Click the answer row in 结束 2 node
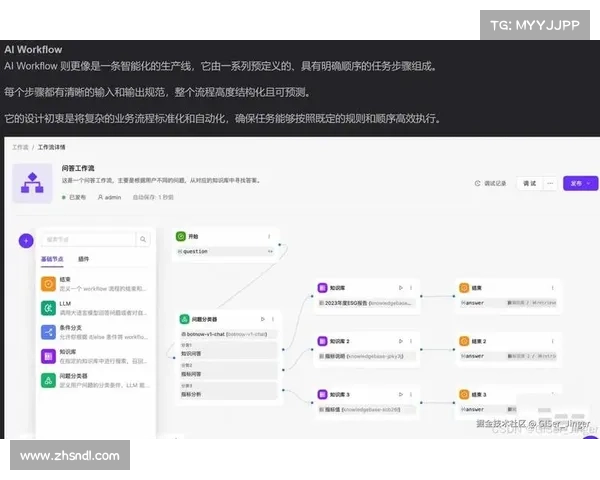Image resolution: width=600 pixels, height=480 pixels. point(508,356)
